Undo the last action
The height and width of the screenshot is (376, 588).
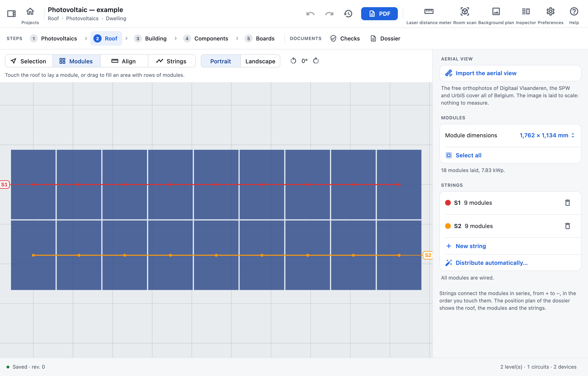click(x=310, y=14)
